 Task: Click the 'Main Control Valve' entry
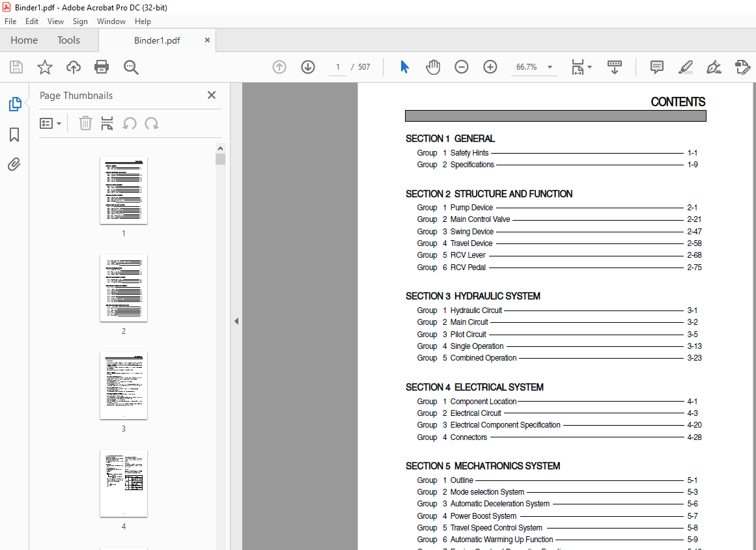tap(480, 219)
